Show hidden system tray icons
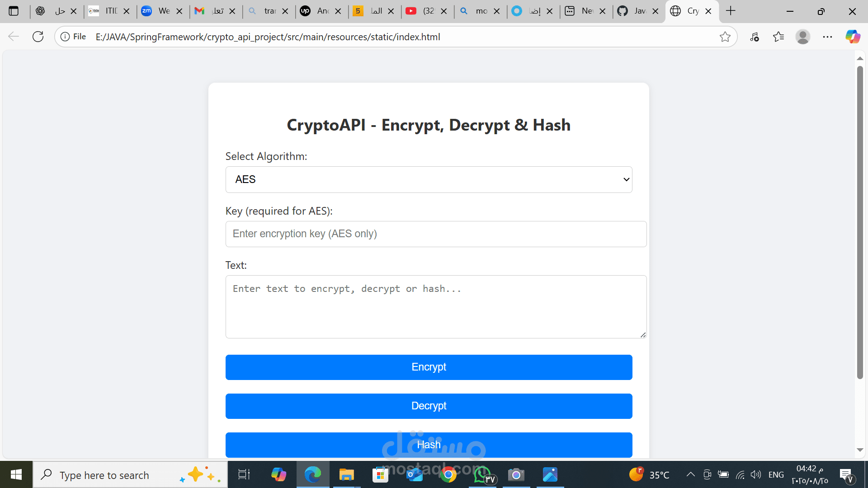868x488 pixels. point(690,474)
